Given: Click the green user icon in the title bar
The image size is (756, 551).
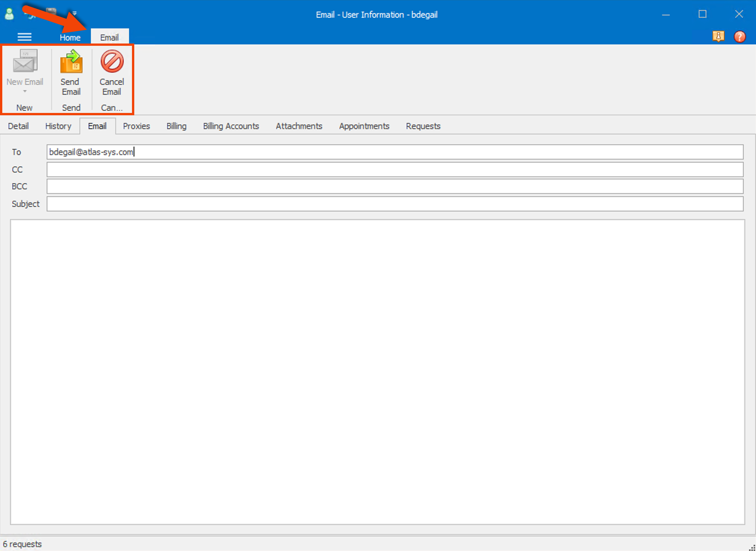Looking at the screenshot, I should [x=9, y=14].
